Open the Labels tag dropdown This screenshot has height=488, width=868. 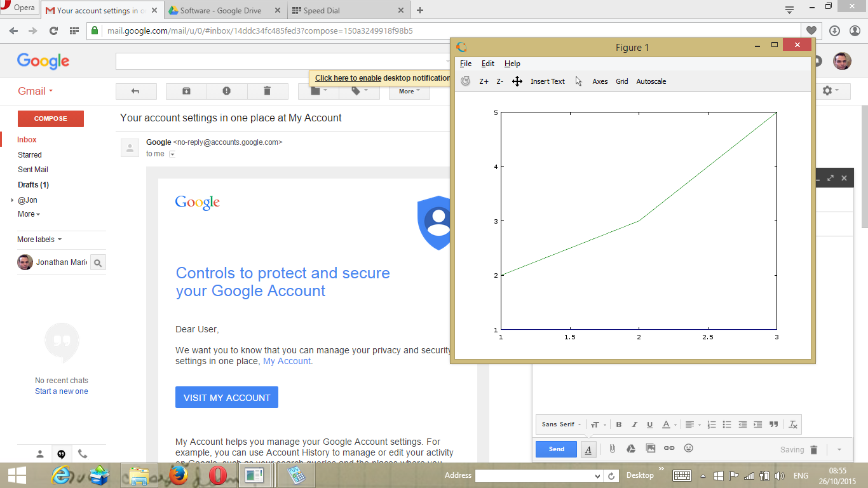click(x=359, y=91)
